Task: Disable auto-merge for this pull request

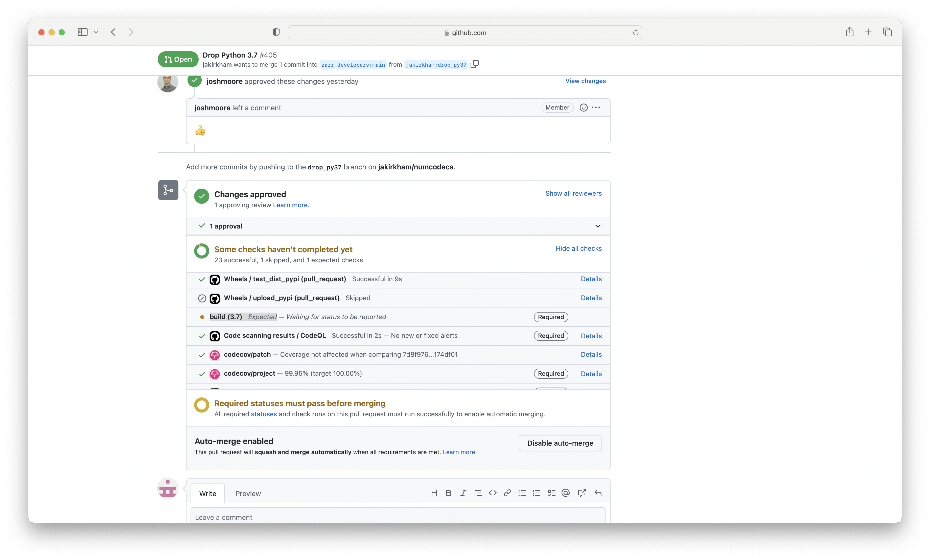Action: 560,443
